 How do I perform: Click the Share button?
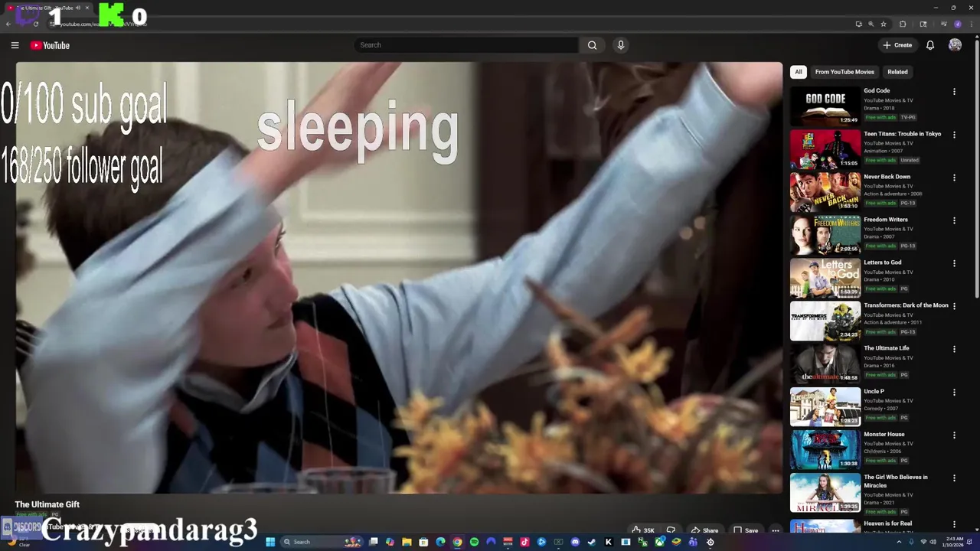point(704,530)
